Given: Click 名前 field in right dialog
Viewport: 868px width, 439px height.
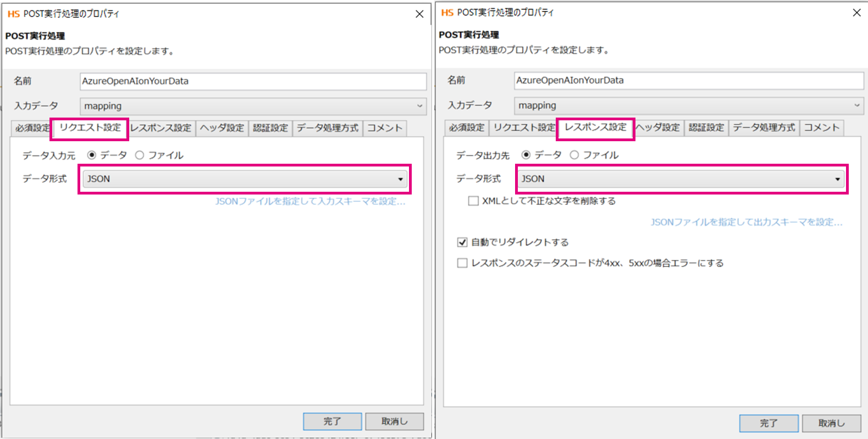Looking at the screenshot, I should [689, 80].
